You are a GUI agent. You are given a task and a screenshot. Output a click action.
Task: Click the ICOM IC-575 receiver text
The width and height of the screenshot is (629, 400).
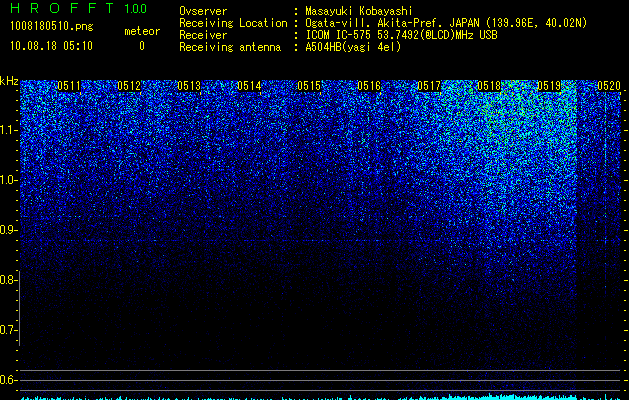click(401, 35)
